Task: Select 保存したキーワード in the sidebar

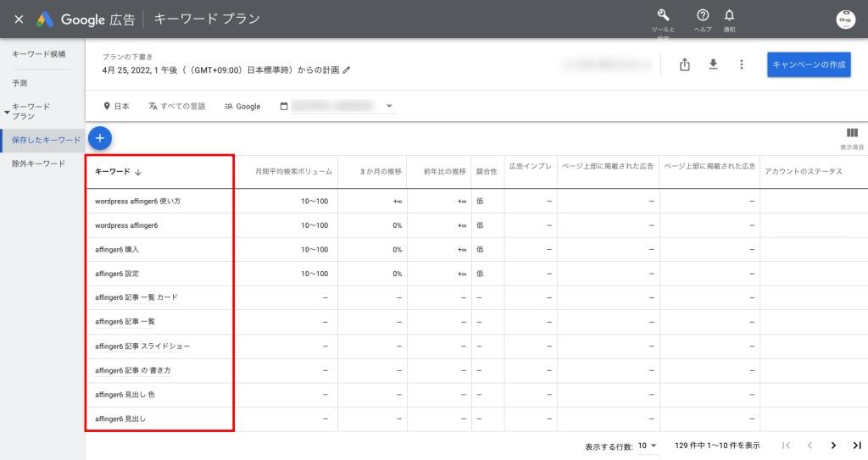Action: (x=43, y=140)
